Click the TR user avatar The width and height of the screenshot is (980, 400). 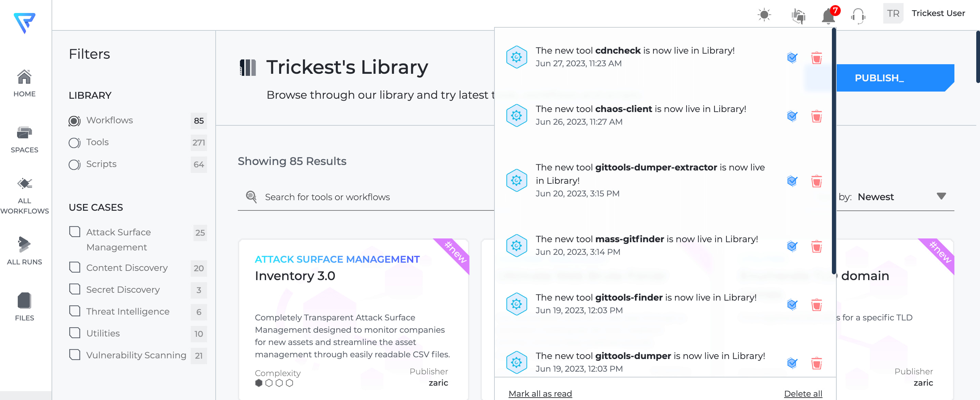point(893,13)
